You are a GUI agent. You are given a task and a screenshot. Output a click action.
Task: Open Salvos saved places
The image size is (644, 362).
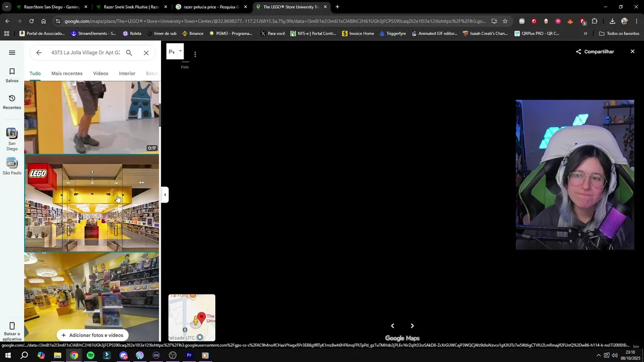click(12, 75)
